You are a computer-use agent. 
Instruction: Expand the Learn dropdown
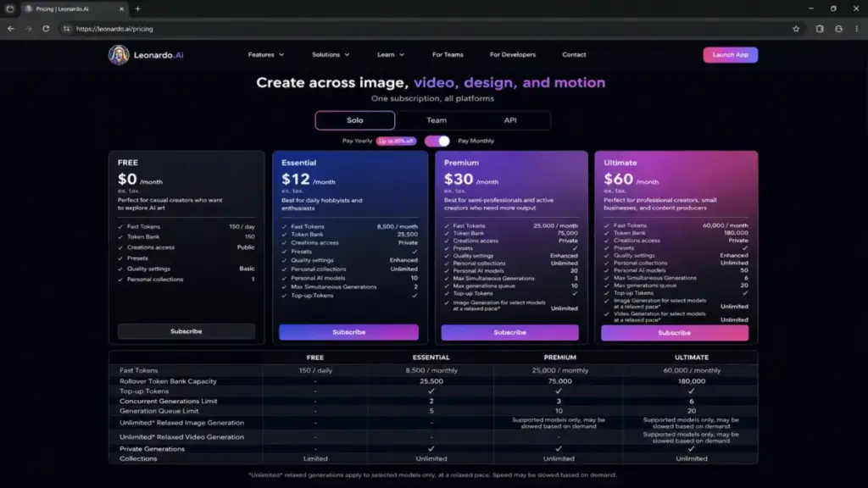tap(391, 55)
